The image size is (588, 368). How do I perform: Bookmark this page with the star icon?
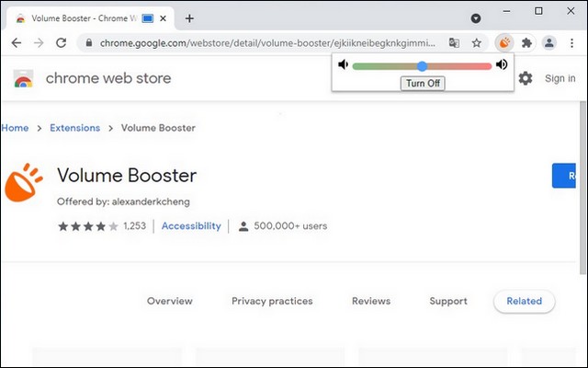pos(476,43)
